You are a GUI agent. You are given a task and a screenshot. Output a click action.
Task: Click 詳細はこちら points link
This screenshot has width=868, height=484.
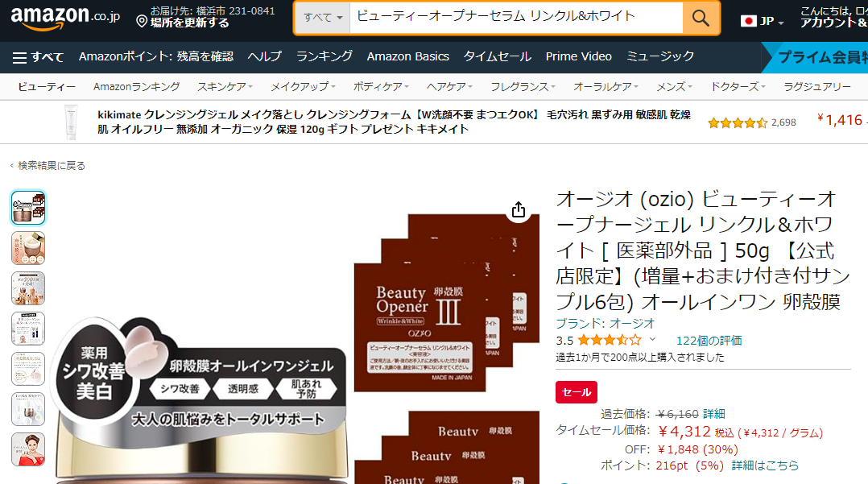point(765,465)
